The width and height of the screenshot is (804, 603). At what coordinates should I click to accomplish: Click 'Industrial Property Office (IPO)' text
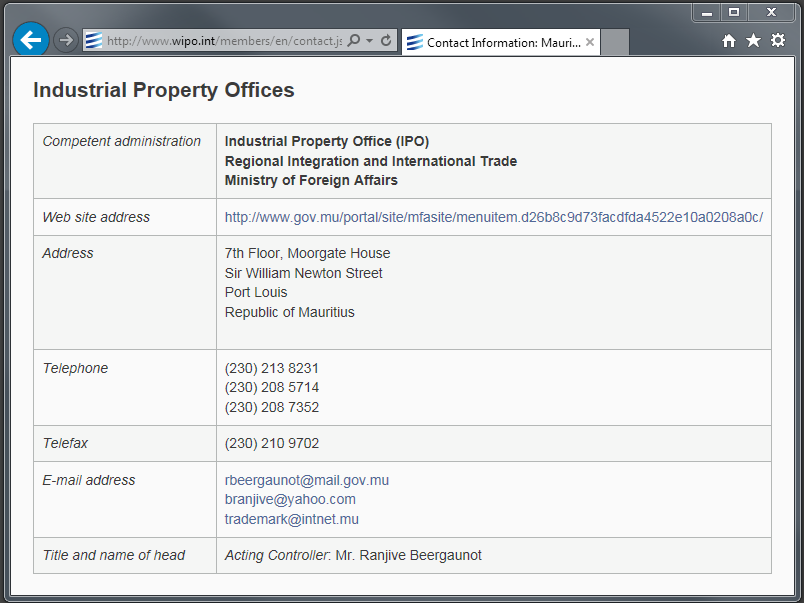coord(327,142)
